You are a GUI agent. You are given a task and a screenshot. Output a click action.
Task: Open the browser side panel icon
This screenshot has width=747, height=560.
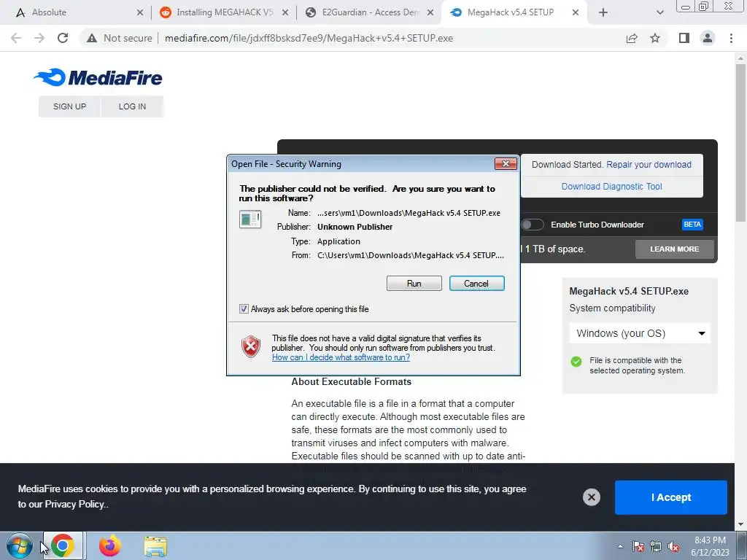(684, 38)
